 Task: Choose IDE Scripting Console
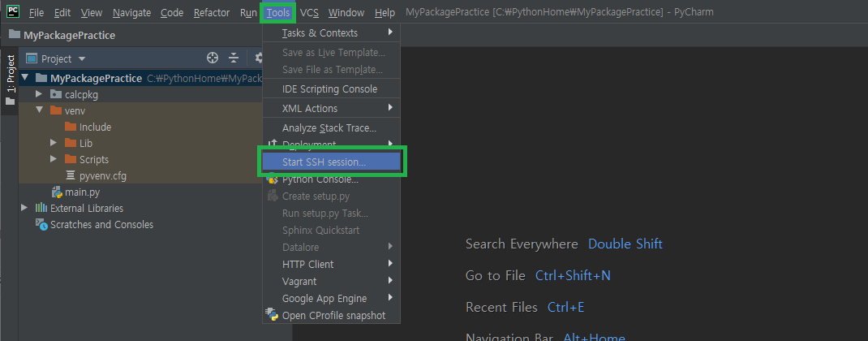(x=332, y=88)
